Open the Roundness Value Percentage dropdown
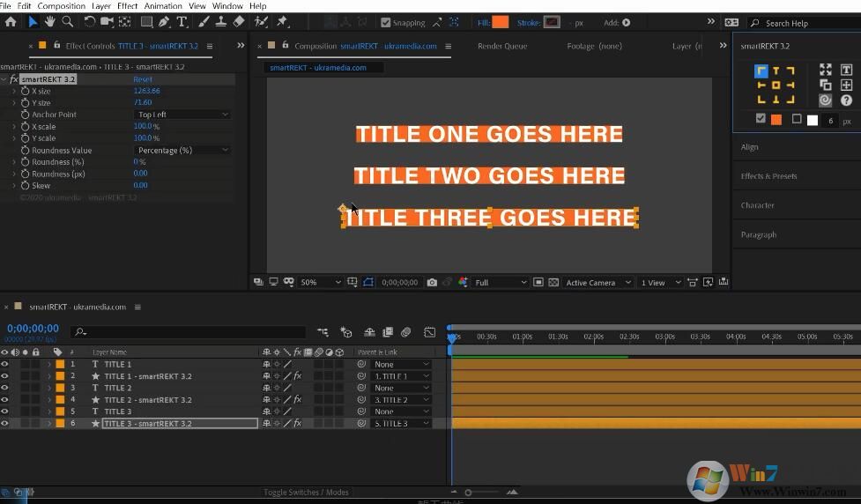 pyautogui.click(x=182, y=151)
